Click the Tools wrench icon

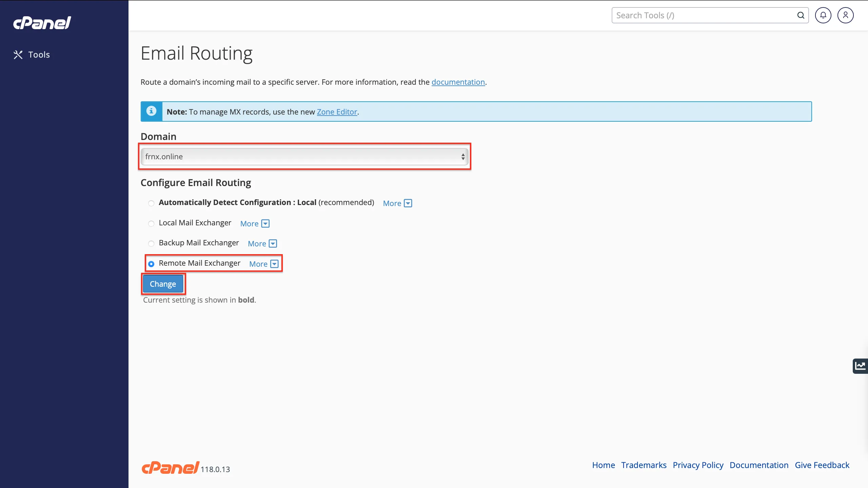coord(18,55)
